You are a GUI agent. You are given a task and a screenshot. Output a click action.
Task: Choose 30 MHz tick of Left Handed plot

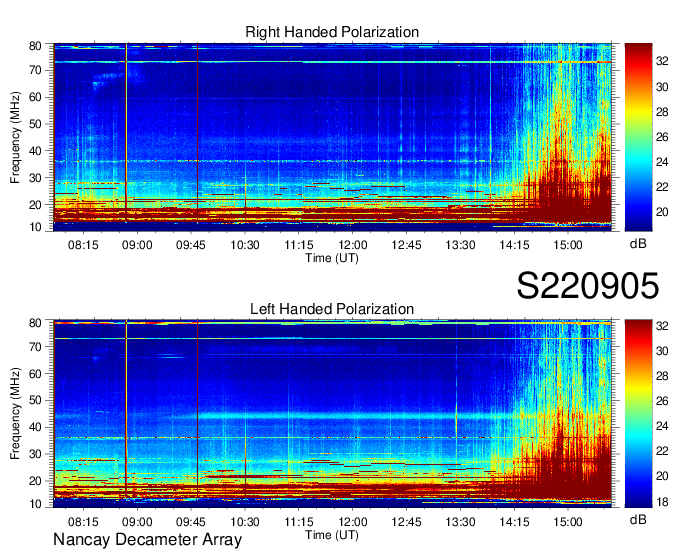point(35,454)
